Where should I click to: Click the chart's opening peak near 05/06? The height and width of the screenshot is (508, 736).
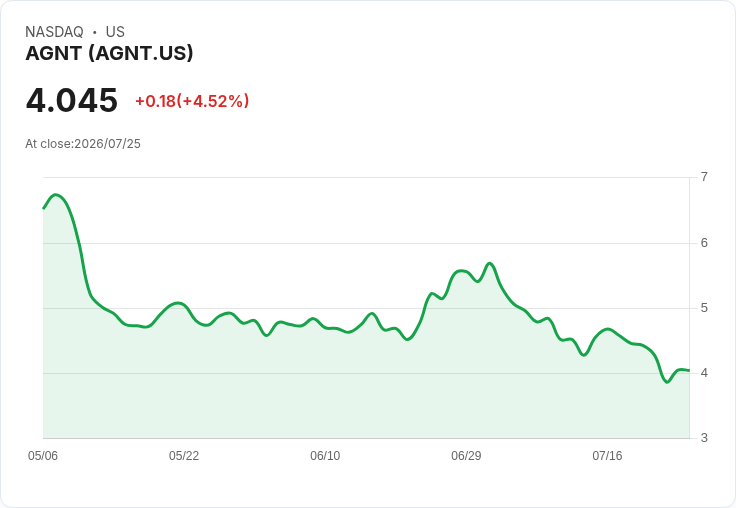[56, 194]
